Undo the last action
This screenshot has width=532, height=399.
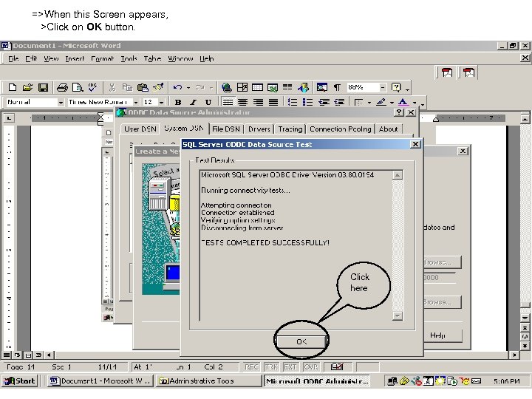pyautogui.click(x=177, y=87)
